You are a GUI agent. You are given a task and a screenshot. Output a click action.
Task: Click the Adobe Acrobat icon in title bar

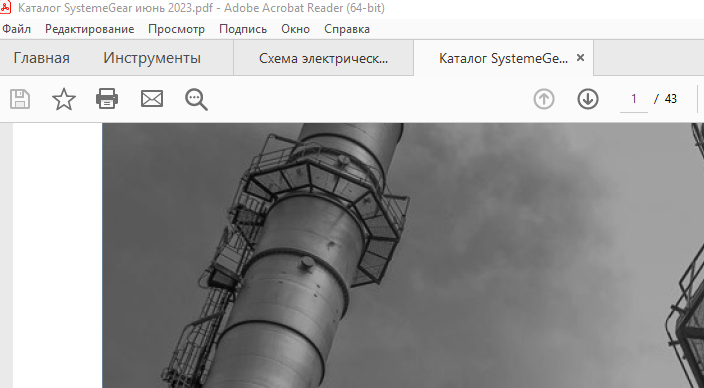click(x=5, y=8)
